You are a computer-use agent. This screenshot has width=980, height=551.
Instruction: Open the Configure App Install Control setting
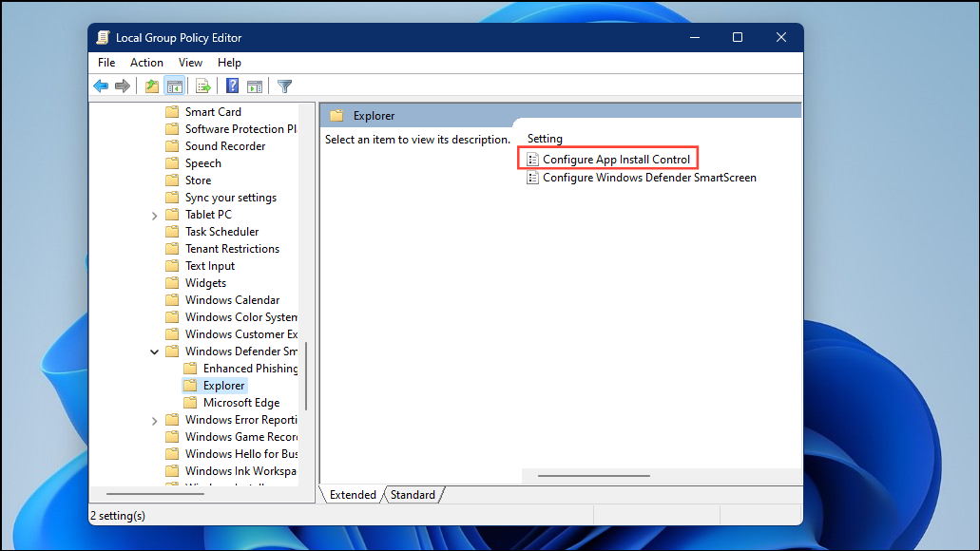pyautogui.click(x=616, y=158)
